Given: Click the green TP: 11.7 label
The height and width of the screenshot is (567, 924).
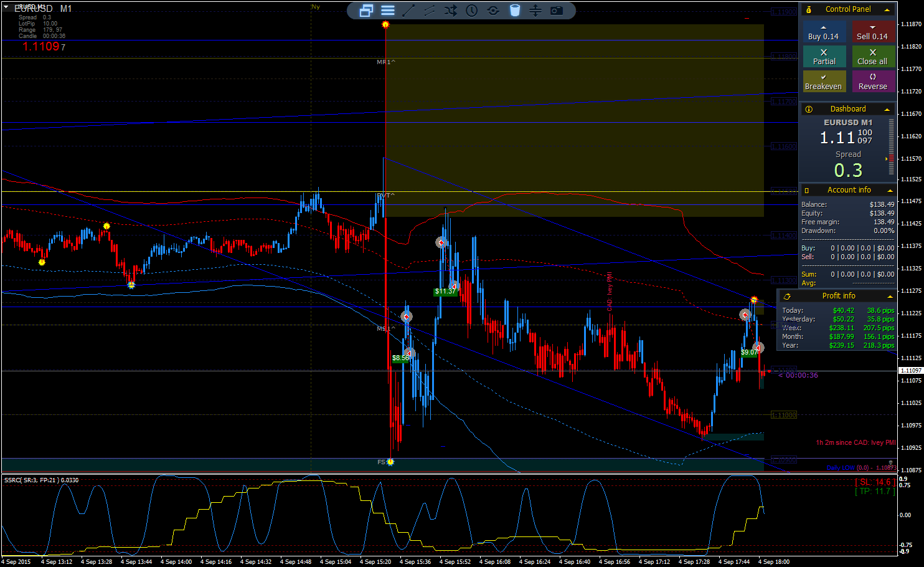Looking at the screenshot, I should point(875,491).
